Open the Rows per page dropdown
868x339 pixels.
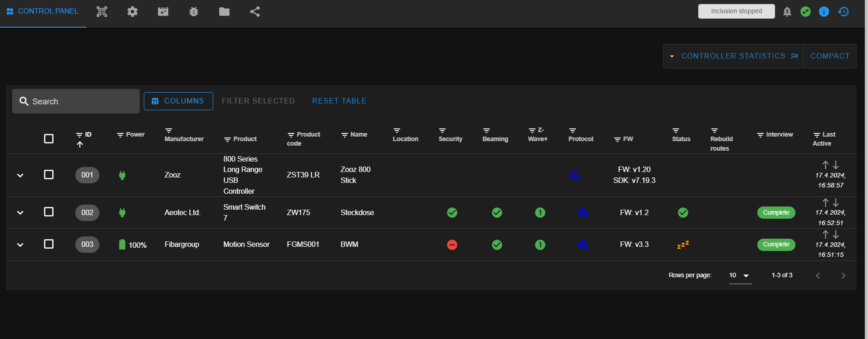coord(740,275)
